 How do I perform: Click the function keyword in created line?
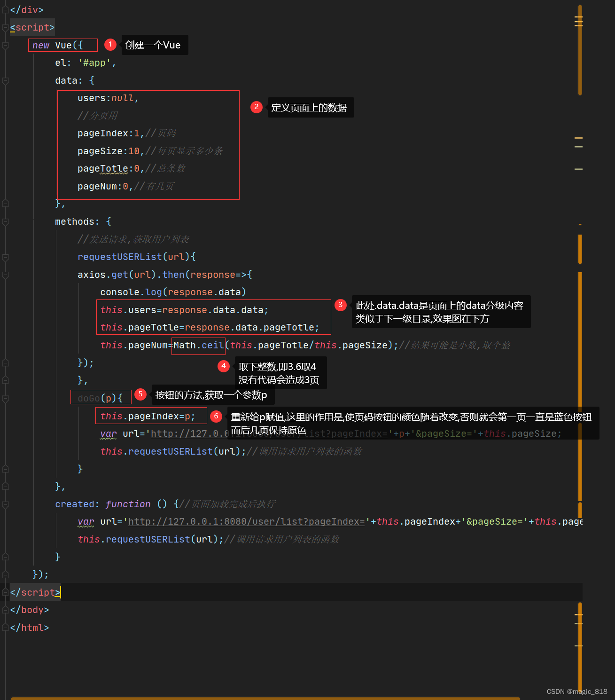tap(128, 504)
